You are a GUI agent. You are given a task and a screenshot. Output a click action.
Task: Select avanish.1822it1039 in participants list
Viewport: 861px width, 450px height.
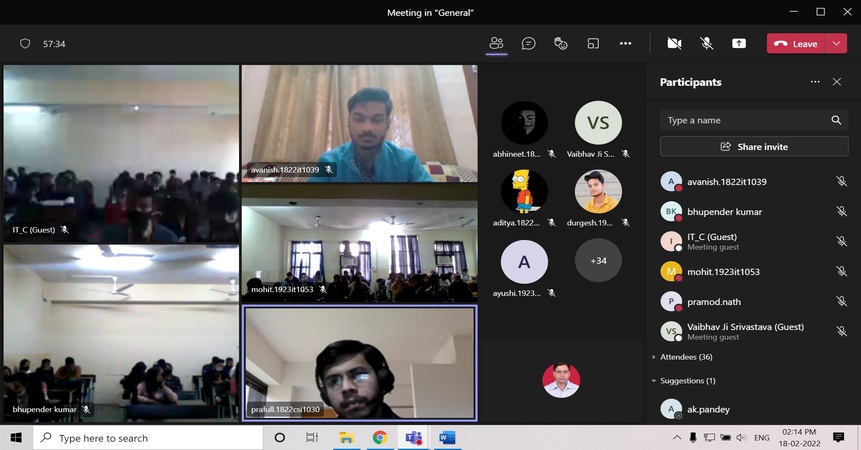pos(727,182)
